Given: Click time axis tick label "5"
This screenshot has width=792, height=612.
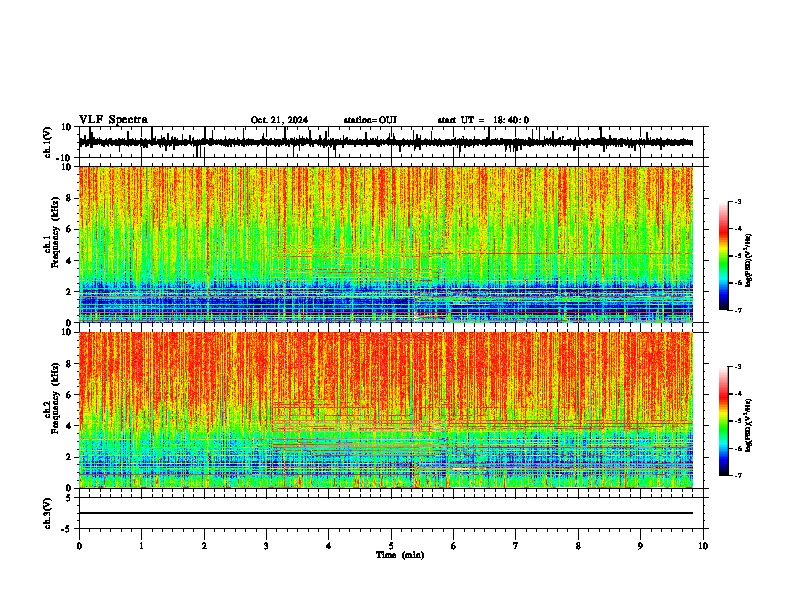Looking at the screenshot, I should (391, 546).
